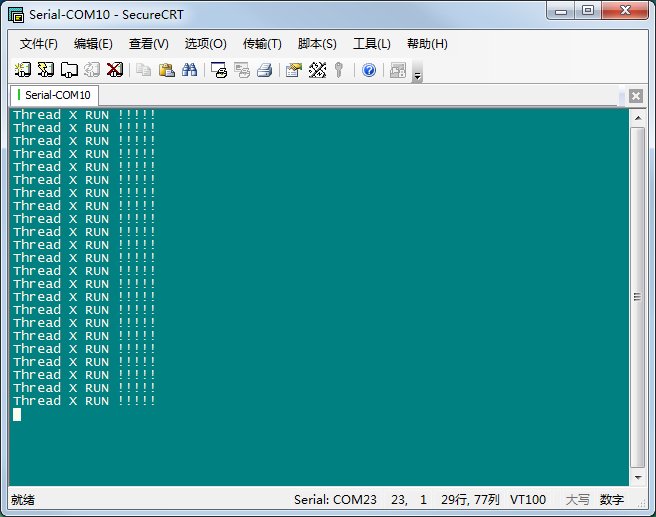Open Global Options tools icon
This screenshot has height=517, width=656.
(317, 70)
